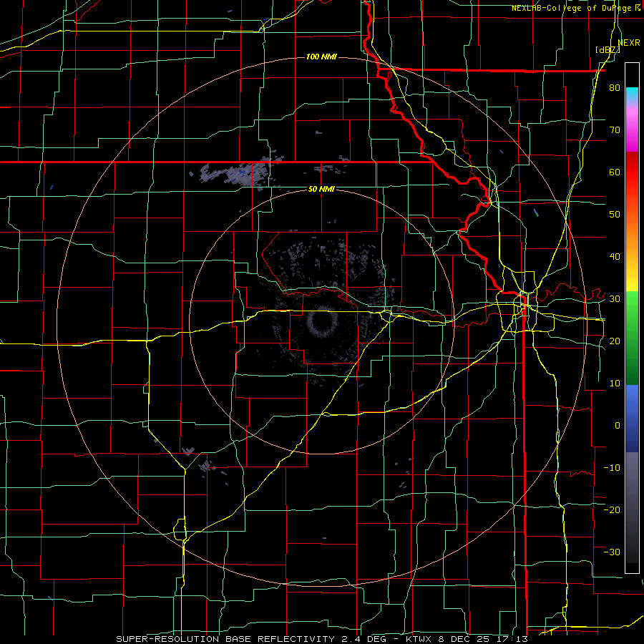Click the 60 value on color scale
644x644 pixels.
[615, 172]
